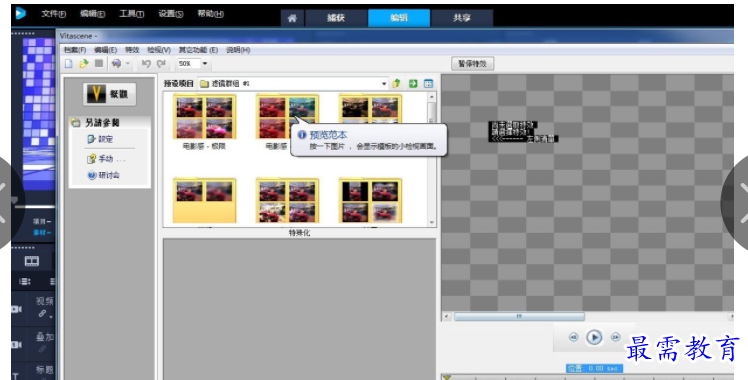
Task: Click the 50% zoom value field
Action: [x=188, y=63]
